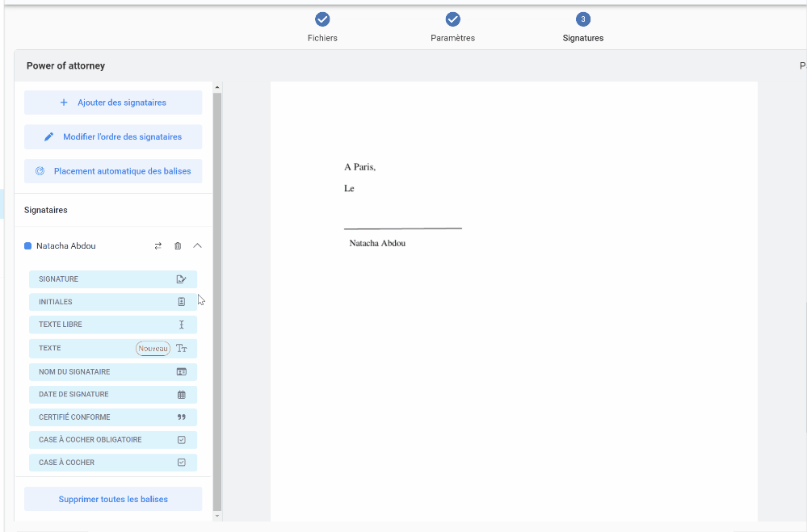The image size is (807, 532).
Task: Click the calendar icon on DATE DE SIGNATURE
Action: pos(181,395)
